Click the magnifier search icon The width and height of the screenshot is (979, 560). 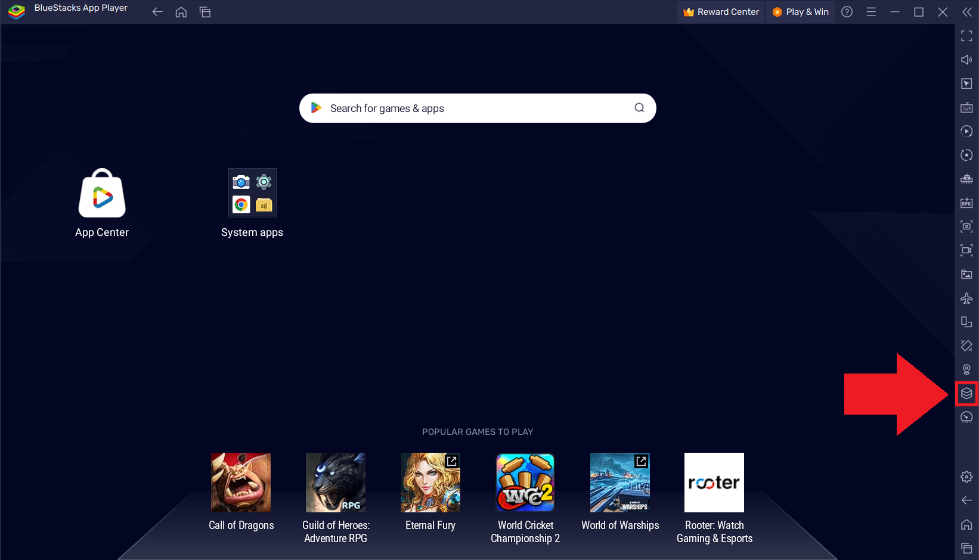point(639,108)
